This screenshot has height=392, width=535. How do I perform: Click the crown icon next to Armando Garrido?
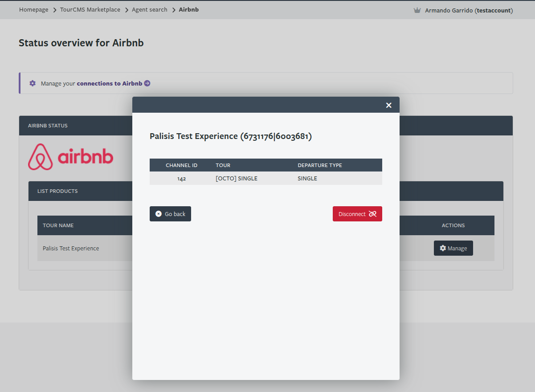[x=417, y=10]
